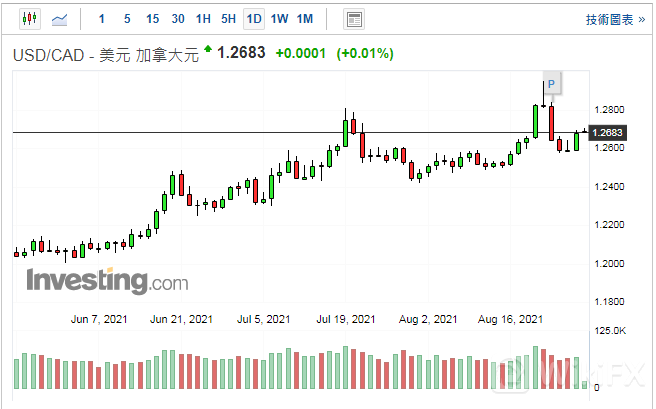Screen dimensions: 656x409
Task: Set chart to 1H timeframe
Action: (203, 19)
